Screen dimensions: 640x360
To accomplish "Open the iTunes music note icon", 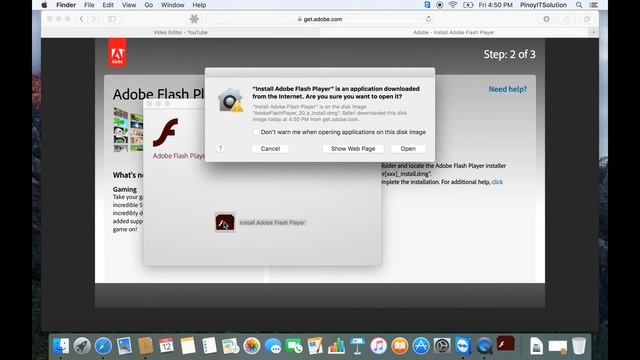I will click(x=378, y=346).
